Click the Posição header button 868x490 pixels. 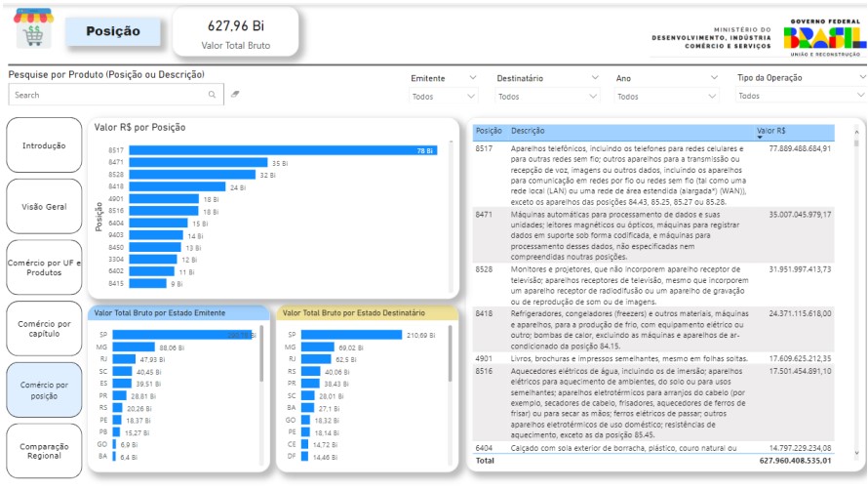pos(113,31)
